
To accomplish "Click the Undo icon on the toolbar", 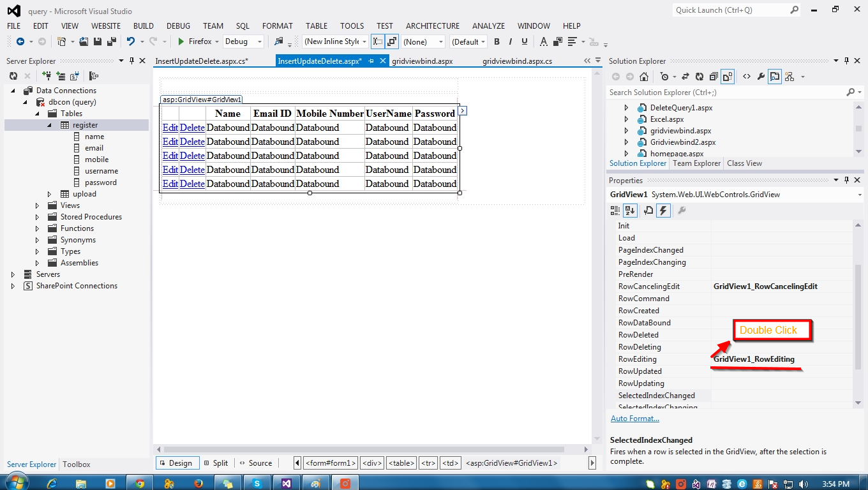I will [130, 41].
